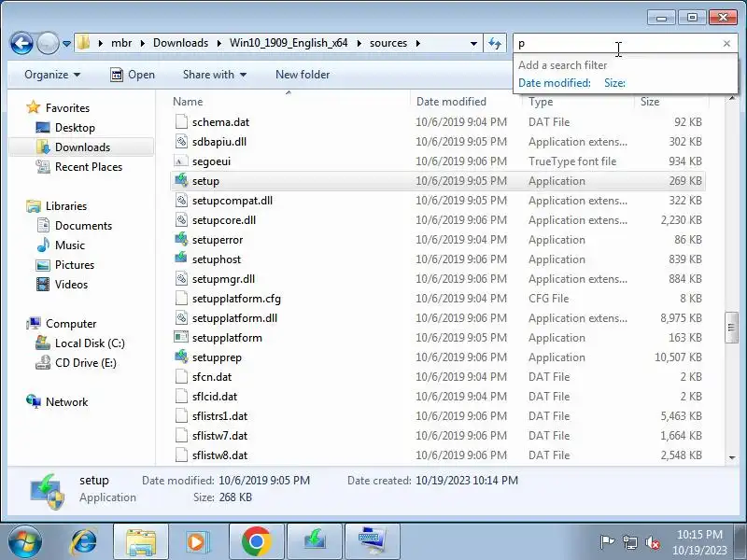This screenshot has width=747, height=560.
Task: Select Network in navigation pane
Action: click(66, 401)
